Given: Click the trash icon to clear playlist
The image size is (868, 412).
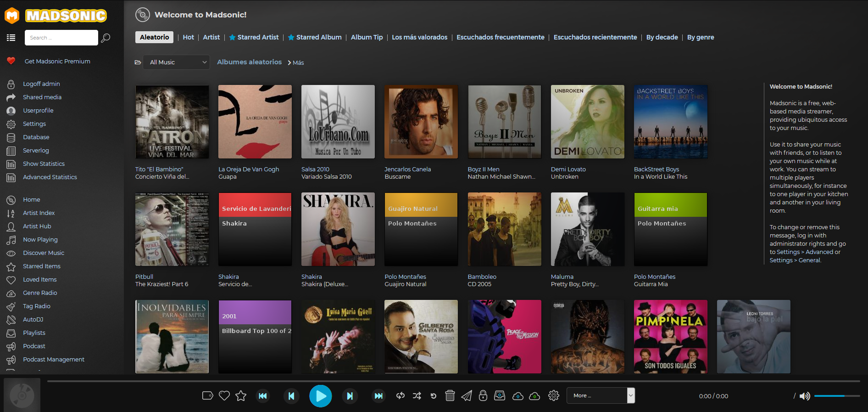Looking at the screenshot, I should 450,395.
